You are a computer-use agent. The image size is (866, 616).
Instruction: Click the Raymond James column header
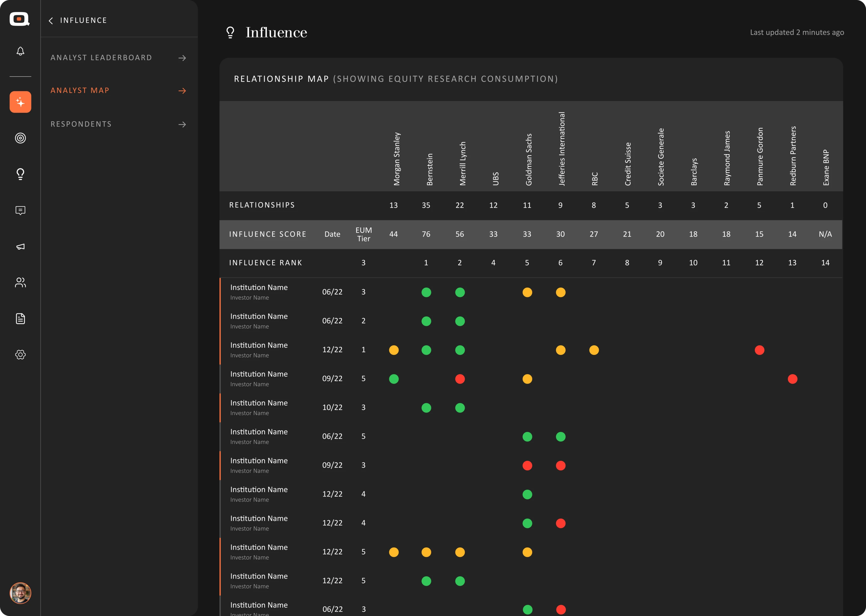(x=727, y=158)
